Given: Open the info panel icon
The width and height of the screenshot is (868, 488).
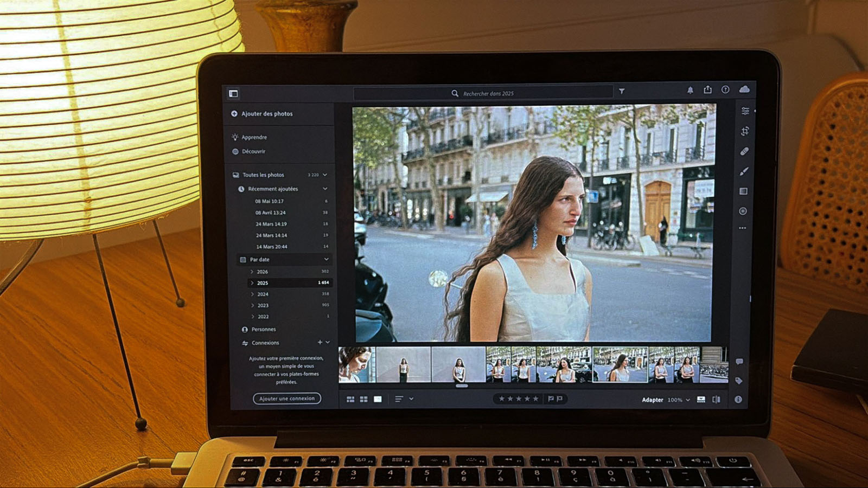Looking at the screenshot, I should tap(738, 399).
